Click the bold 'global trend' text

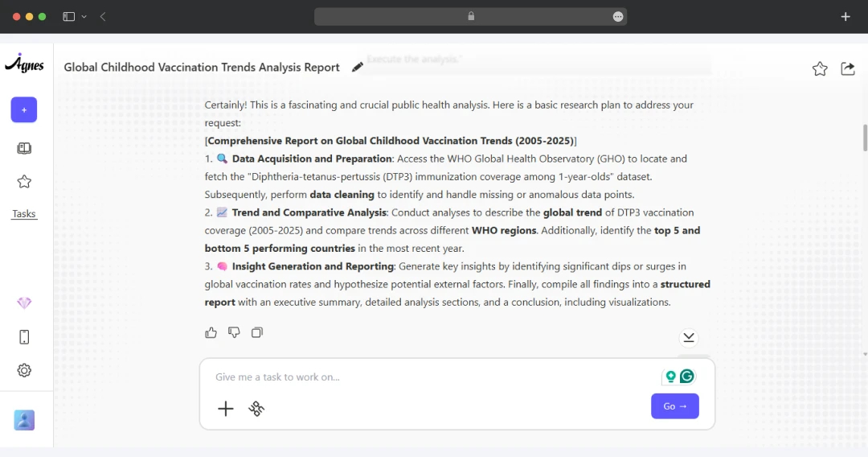tap(572, 212)
